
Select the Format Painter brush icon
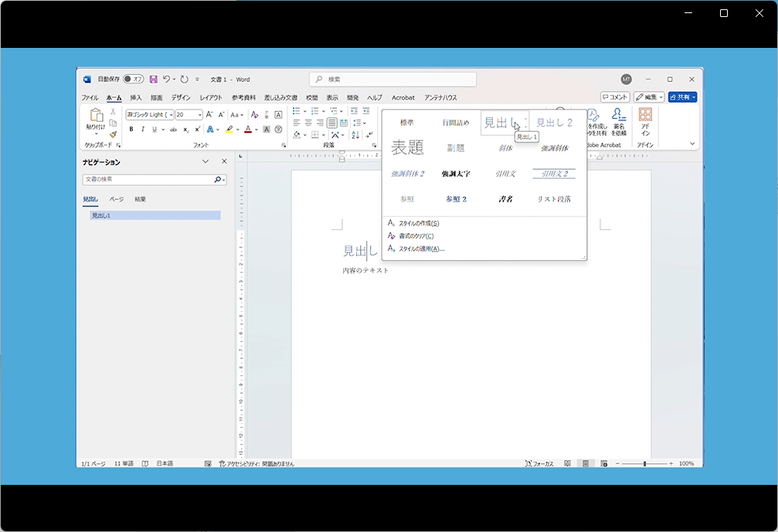click(113, 134)
